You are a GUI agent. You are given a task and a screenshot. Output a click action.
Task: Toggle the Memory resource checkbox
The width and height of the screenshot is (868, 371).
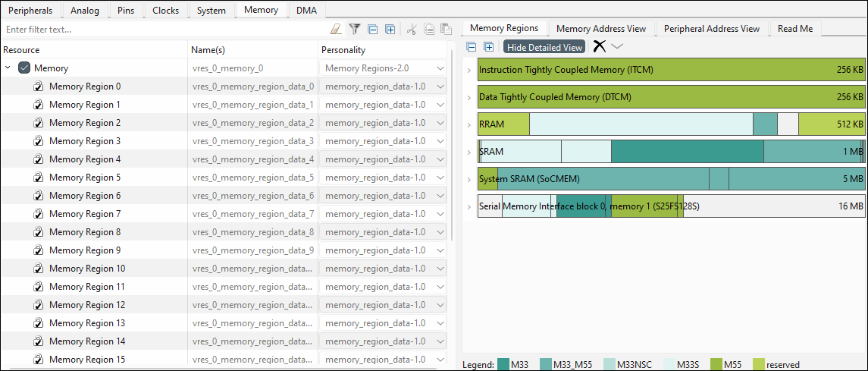[24, 68]
